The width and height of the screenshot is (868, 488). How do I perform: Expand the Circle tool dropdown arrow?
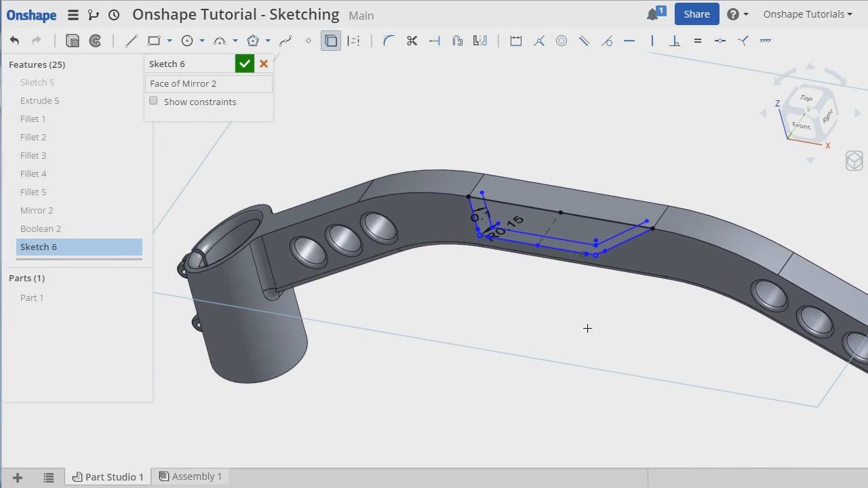click(202, 41)
